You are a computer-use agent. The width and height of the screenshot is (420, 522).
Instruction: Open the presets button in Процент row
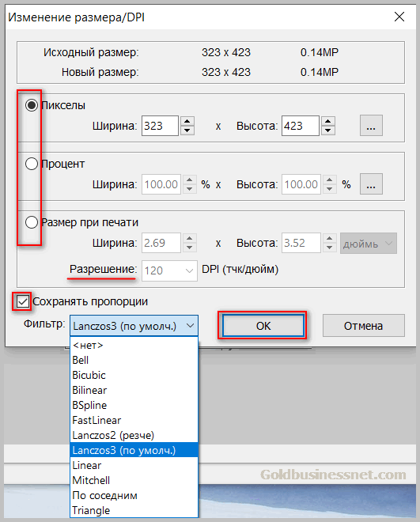click(371, 183)
